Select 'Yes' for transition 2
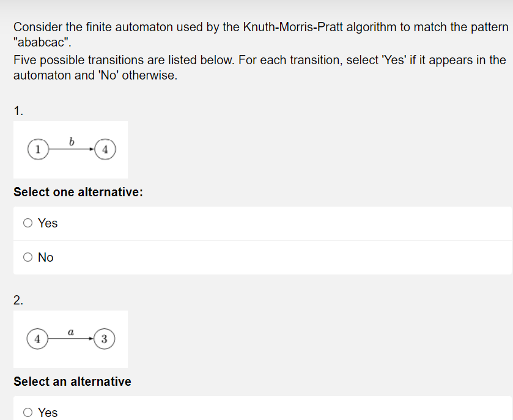Screen dimensions: 513x420 (28, 413)
